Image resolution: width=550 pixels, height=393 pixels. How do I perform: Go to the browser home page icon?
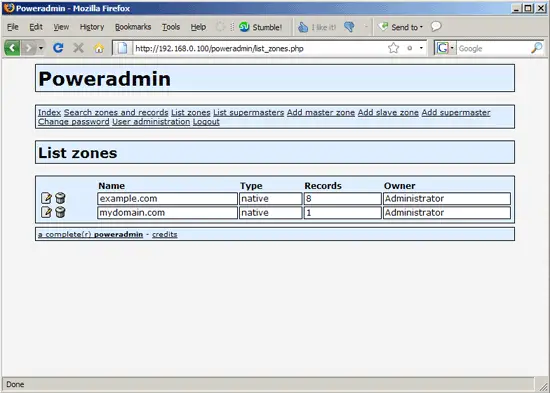[99, 48]
